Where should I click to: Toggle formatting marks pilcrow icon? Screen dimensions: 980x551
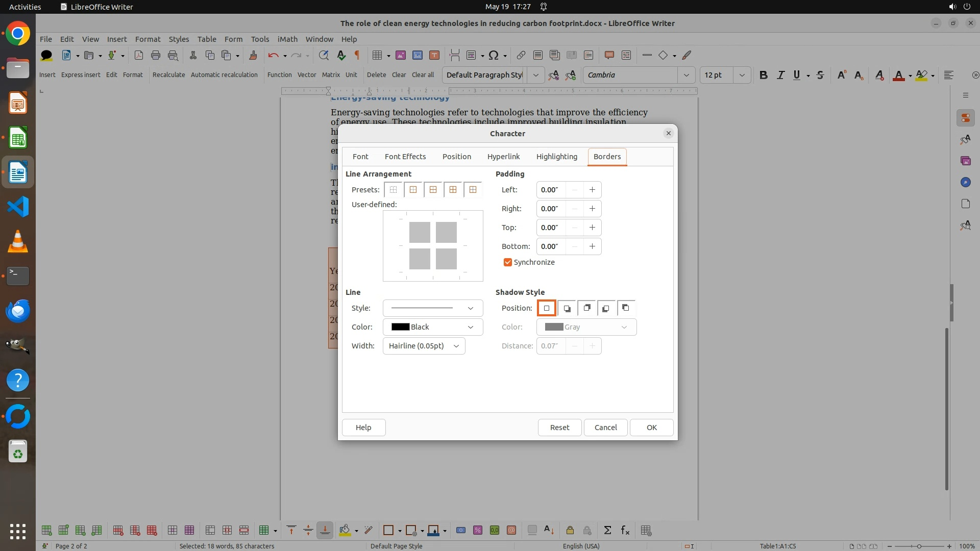click(x=357, y=55)
